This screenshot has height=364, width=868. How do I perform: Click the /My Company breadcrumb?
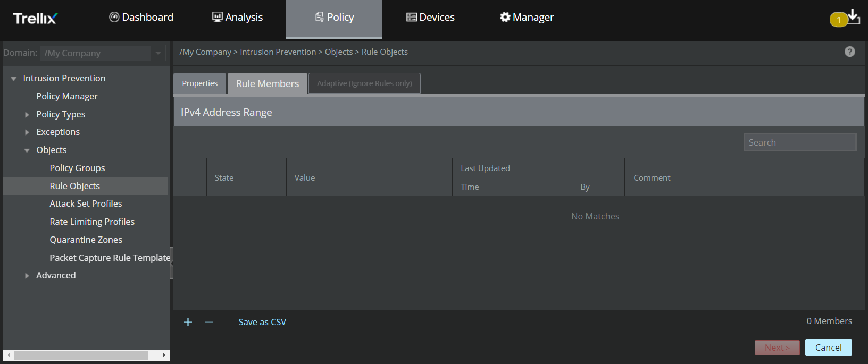205,52
